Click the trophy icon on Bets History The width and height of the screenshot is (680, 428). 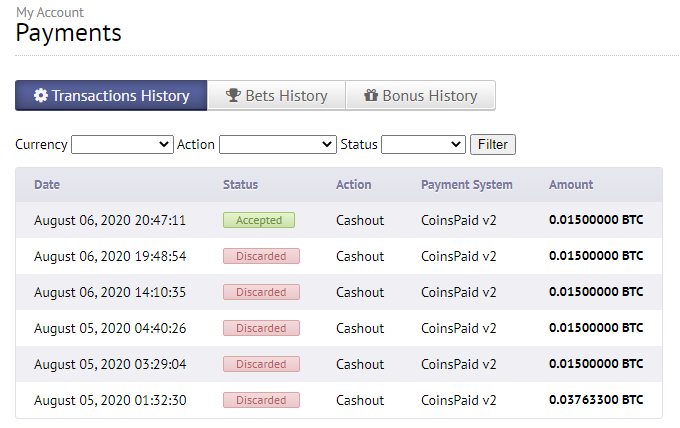click(x=233, y=96)
